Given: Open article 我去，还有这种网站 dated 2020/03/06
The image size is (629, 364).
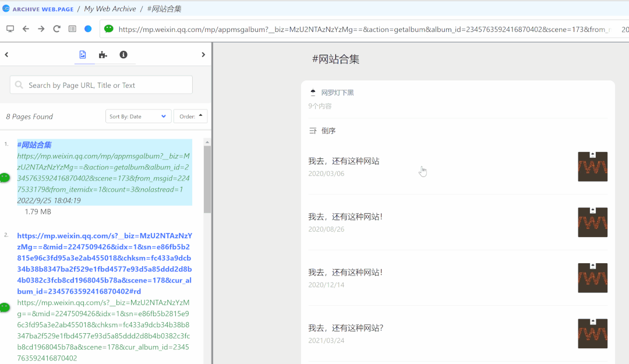Looking at the screenshot, I should (344, 161).
